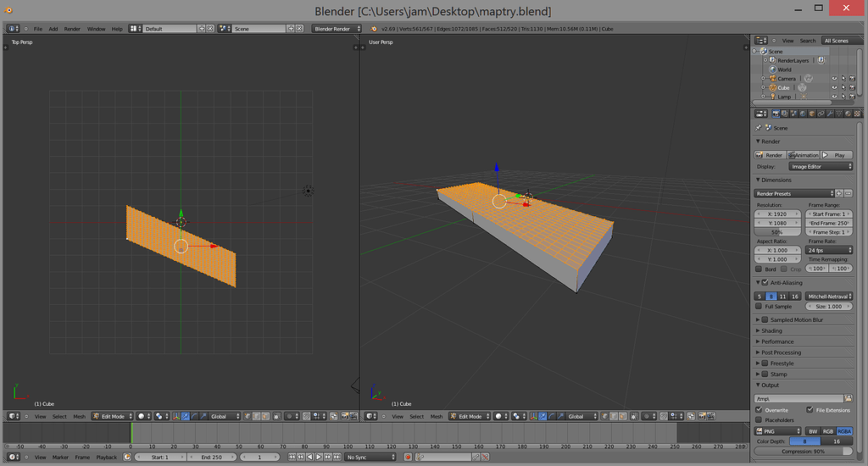Hide the Camera object via eye icon

(834, 79)
